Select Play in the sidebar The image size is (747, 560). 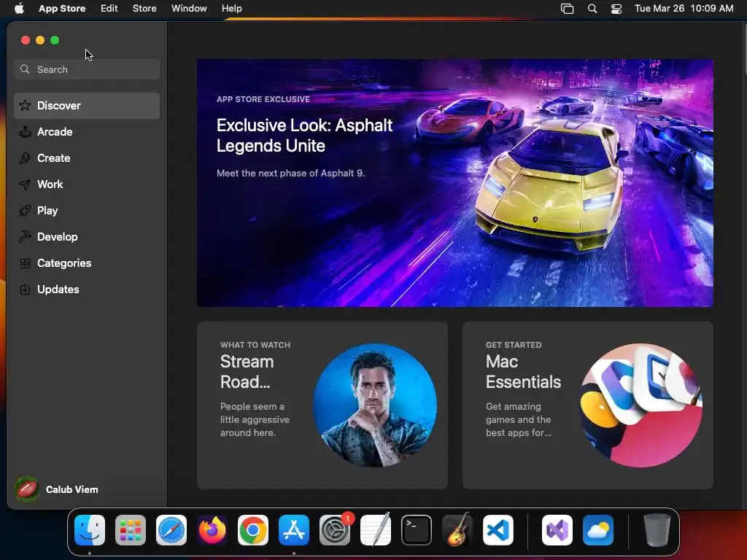pyautogui.click(x=87, y=211)
